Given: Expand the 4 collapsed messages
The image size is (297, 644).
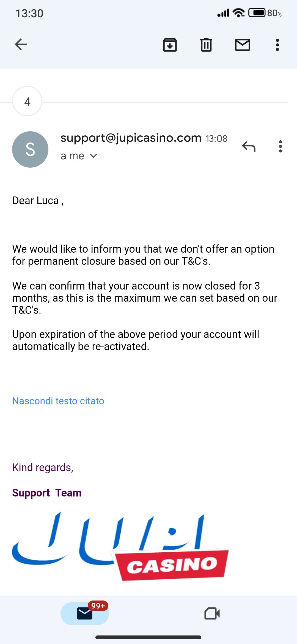Looking at the screenshot, I should (27, 101).
